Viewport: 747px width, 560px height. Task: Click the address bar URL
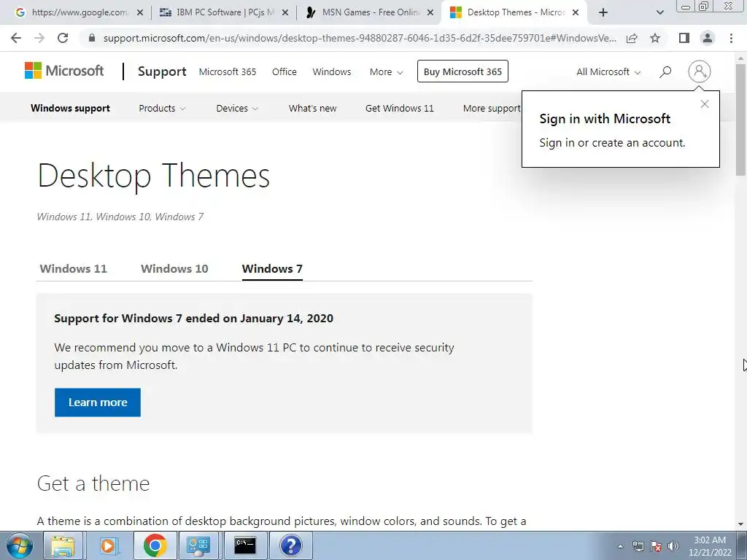pyautogui.click(x=360, y=38)
